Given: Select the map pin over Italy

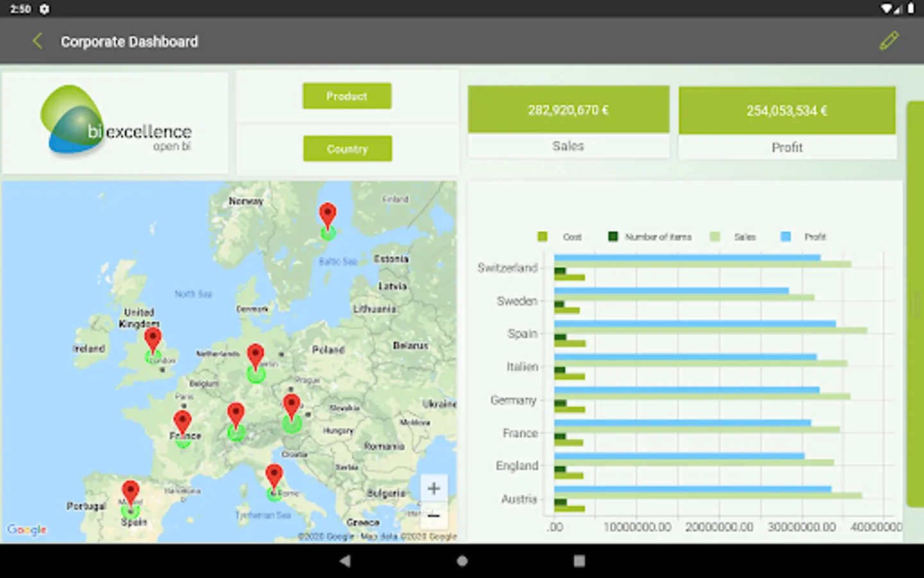Looking at the screenshot, I should click(x=274, y=477).
